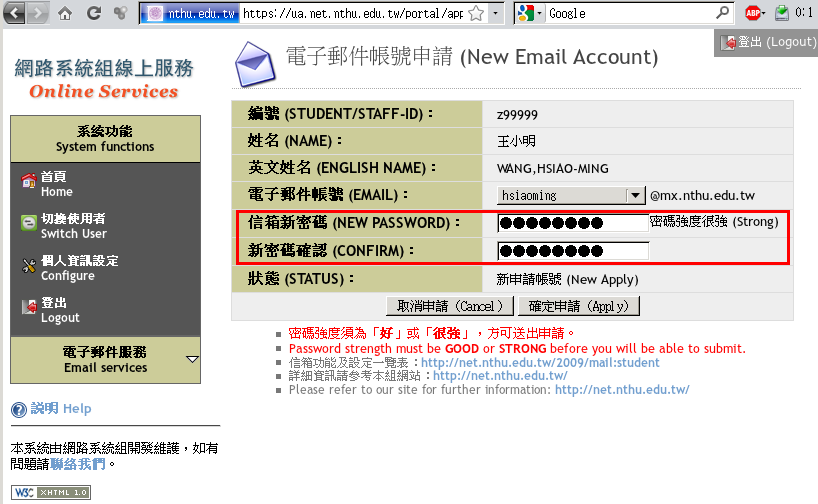Open the mail:student settings link

pos(540,362)
